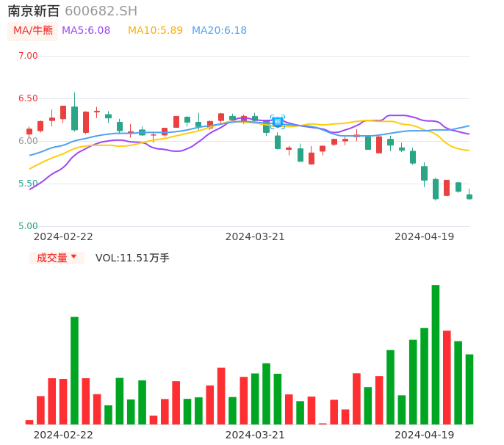
Task: Click the 2024-03-21 date under the price chart
Action: (254, 236)
